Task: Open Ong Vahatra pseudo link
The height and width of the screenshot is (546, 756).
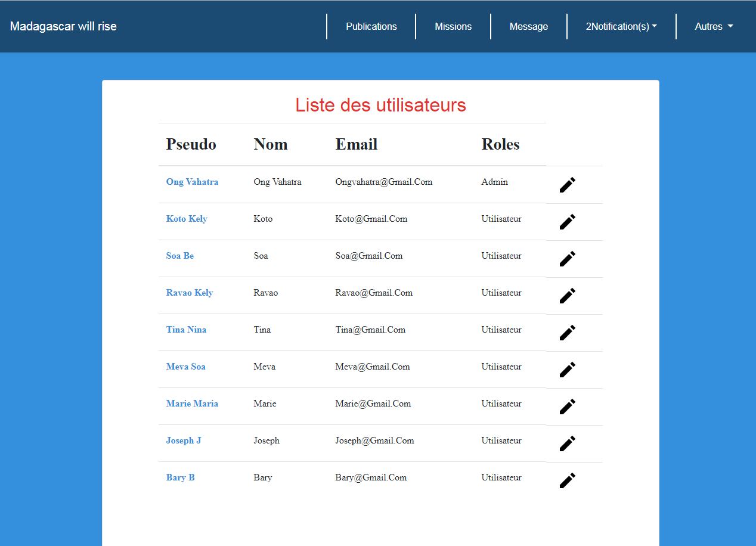Action: (x=192, y=182)
